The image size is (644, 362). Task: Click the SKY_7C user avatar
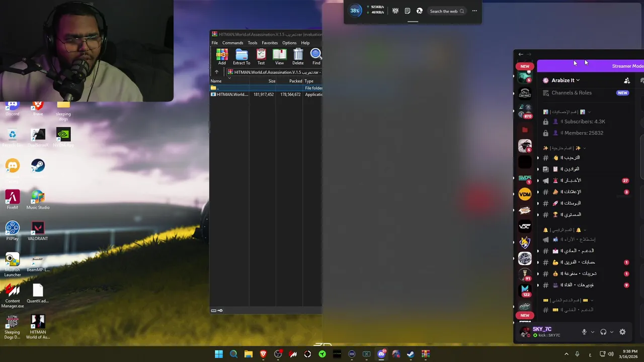pyautogui.click(x=525, y=332)
